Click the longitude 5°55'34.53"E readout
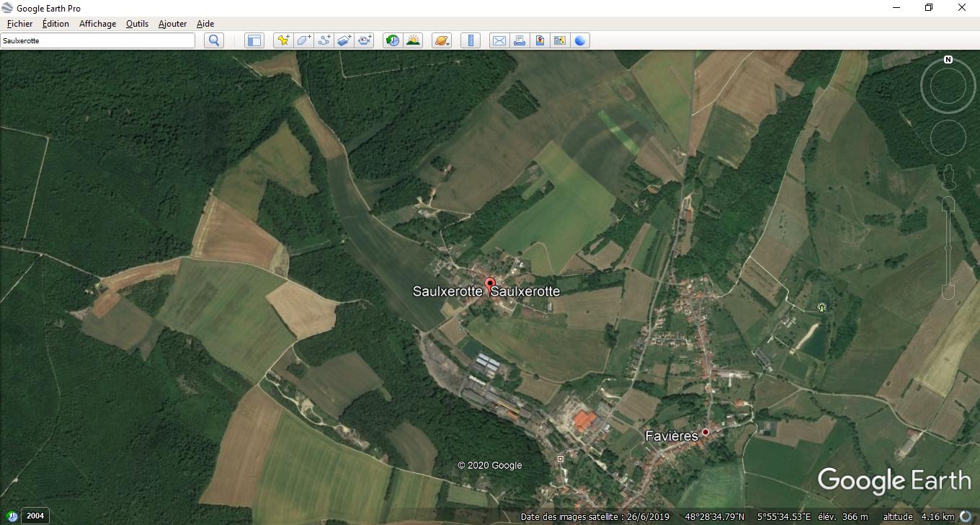 pyautogui.click(x=784, y=516)
